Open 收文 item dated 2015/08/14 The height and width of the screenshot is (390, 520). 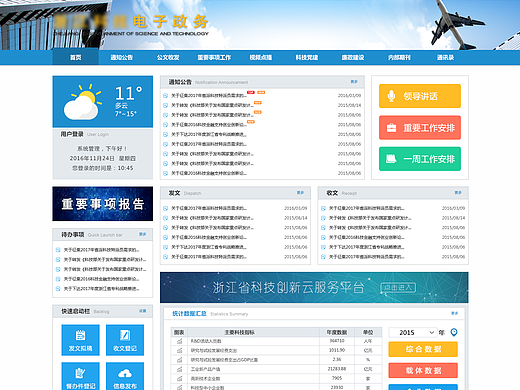click(x=370, y=218)
